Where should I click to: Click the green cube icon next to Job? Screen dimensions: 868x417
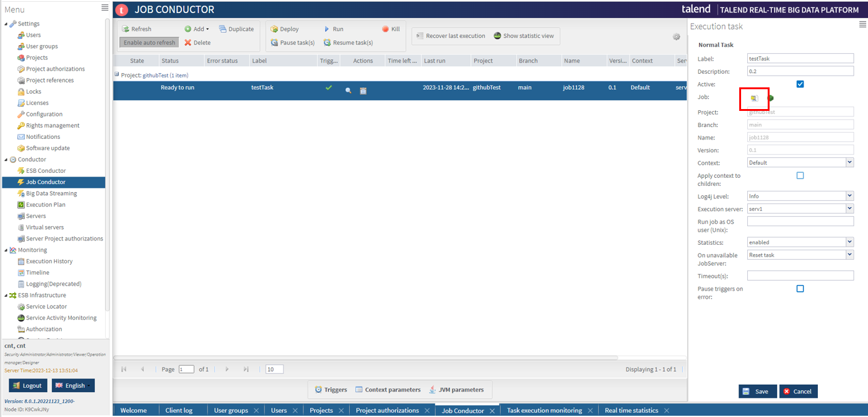point(771,98)
